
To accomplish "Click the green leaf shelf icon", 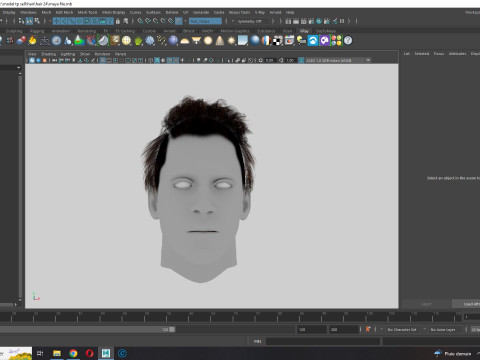I will pyautogui.click(x=138, y=41).
